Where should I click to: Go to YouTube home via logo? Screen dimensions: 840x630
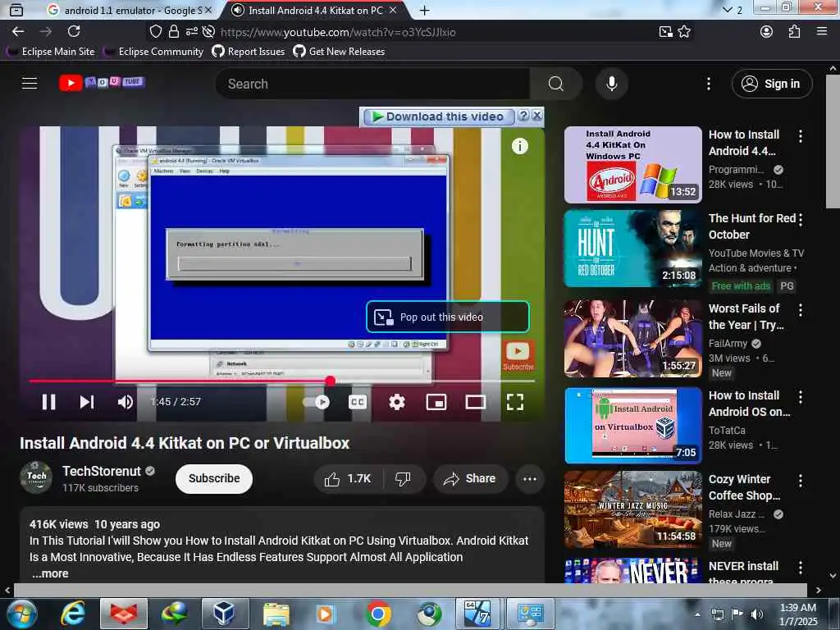click(x=102, y=83)
